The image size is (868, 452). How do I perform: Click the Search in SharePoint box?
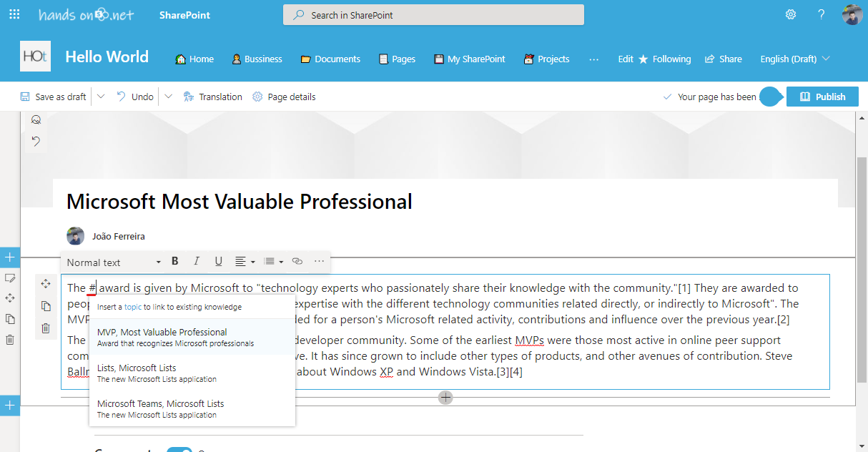pyautogui.click(x=433, y=15)
